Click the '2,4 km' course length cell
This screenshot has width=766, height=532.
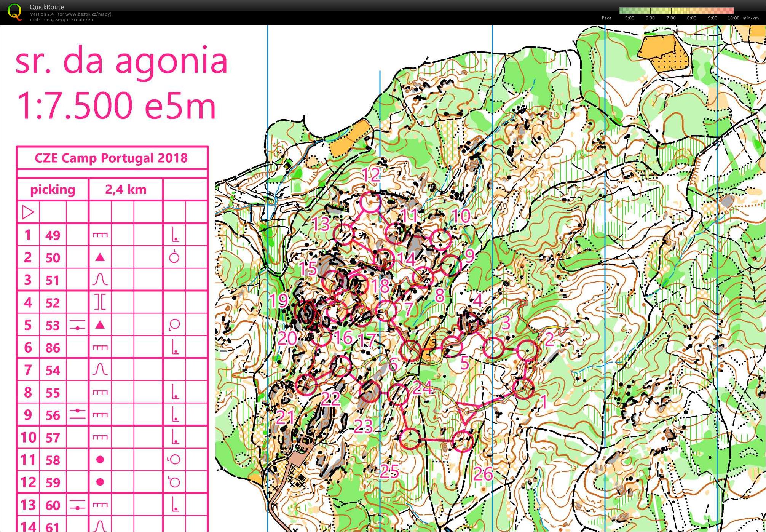pos(126,190)
